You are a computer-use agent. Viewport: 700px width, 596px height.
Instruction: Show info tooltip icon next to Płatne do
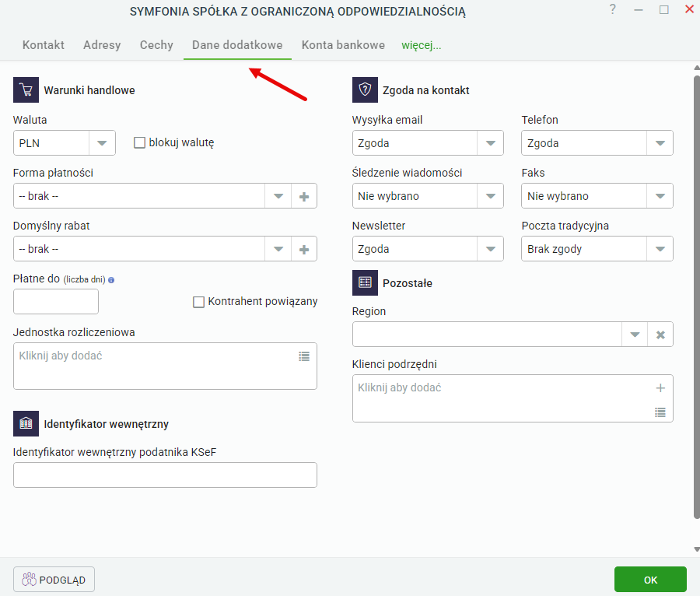pos(111,280)
